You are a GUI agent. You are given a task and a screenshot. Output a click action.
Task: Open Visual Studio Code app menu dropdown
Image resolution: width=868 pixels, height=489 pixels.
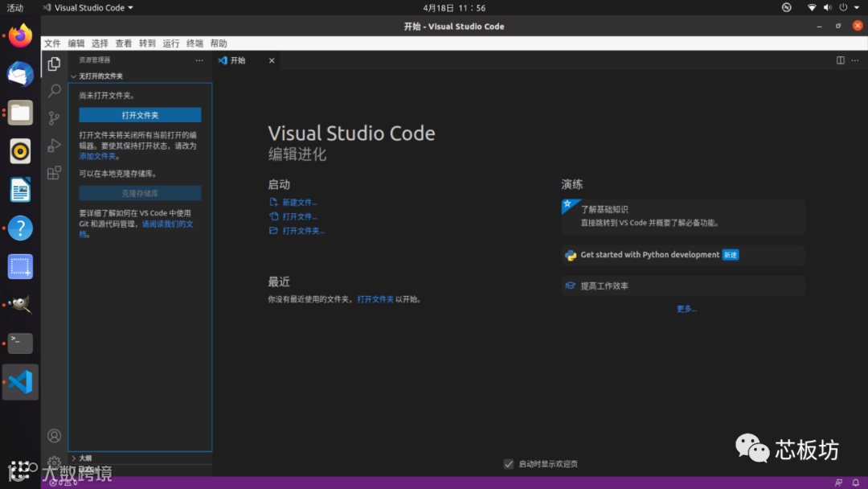click(x=88, y=8)
